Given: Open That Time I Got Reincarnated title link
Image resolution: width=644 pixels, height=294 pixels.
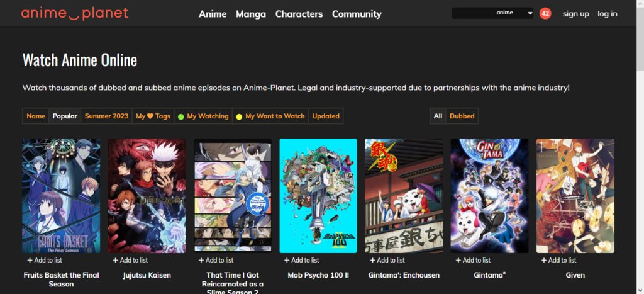Looking at the screenshot, I should (x=233, y=283).
